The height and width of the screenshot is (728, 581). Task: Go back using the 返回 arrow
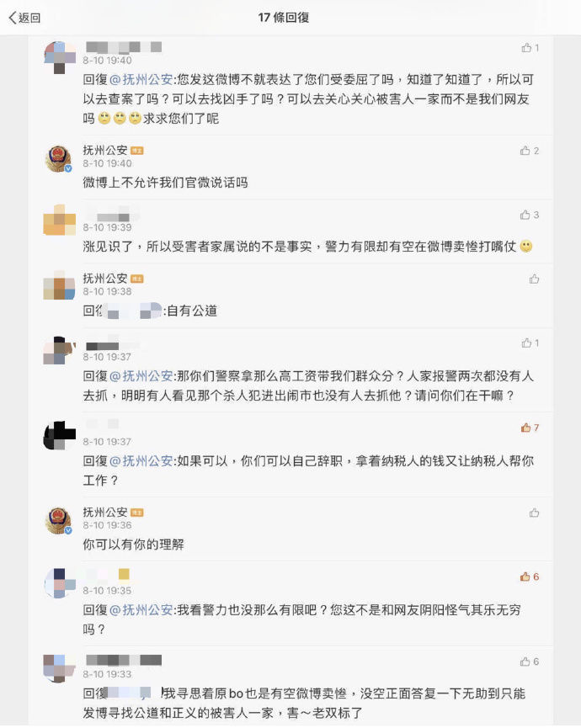24,18
